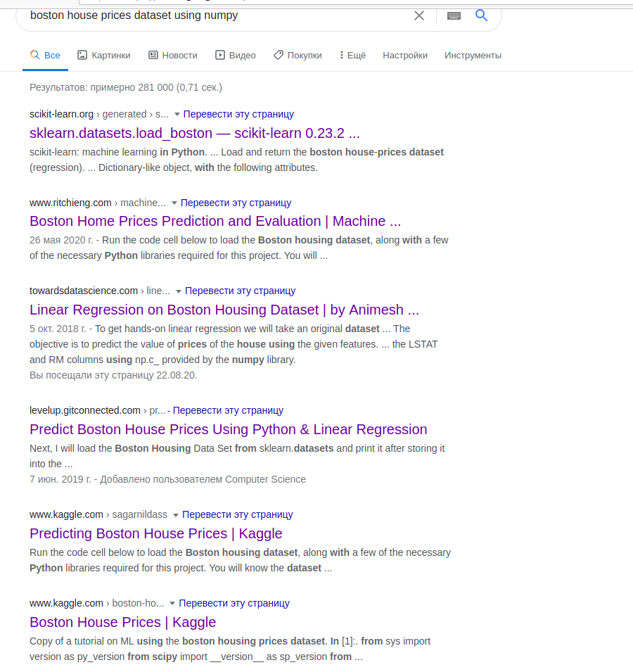Click the blue magnifier search icon
The width and height of the screenshot is (633, 672).
pyautogui.click(x=481, y=15)
